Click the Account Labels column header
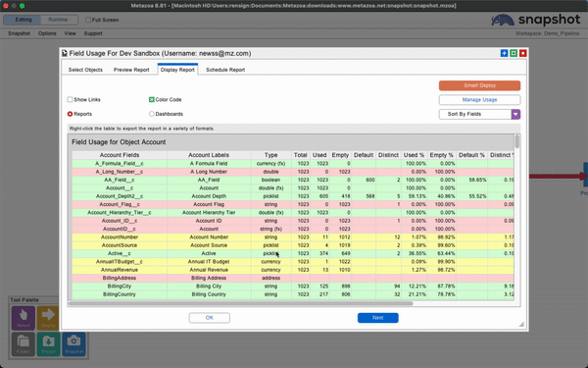Screen dimensions: 588x368 tap(209, 155)
